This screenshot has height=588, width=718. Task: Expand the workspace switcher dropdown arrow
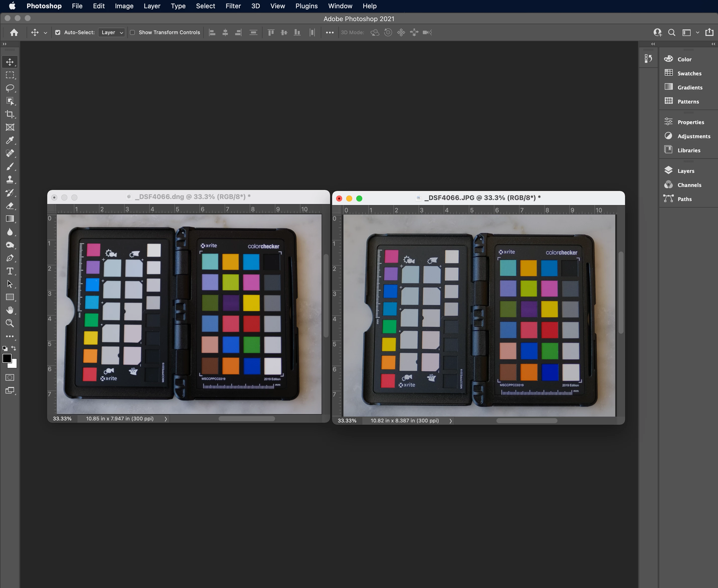tap(697, 32)
